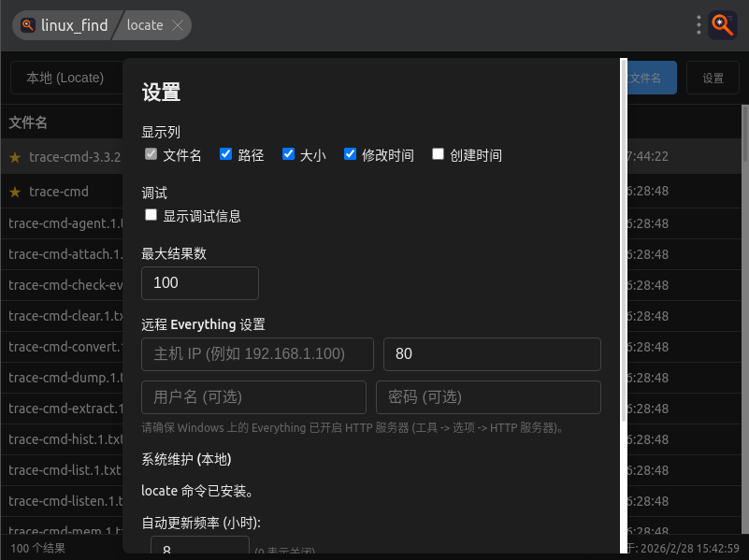Click the 100 个结果 status bar text
The image size is (749, 560).
tap(37, 548)
